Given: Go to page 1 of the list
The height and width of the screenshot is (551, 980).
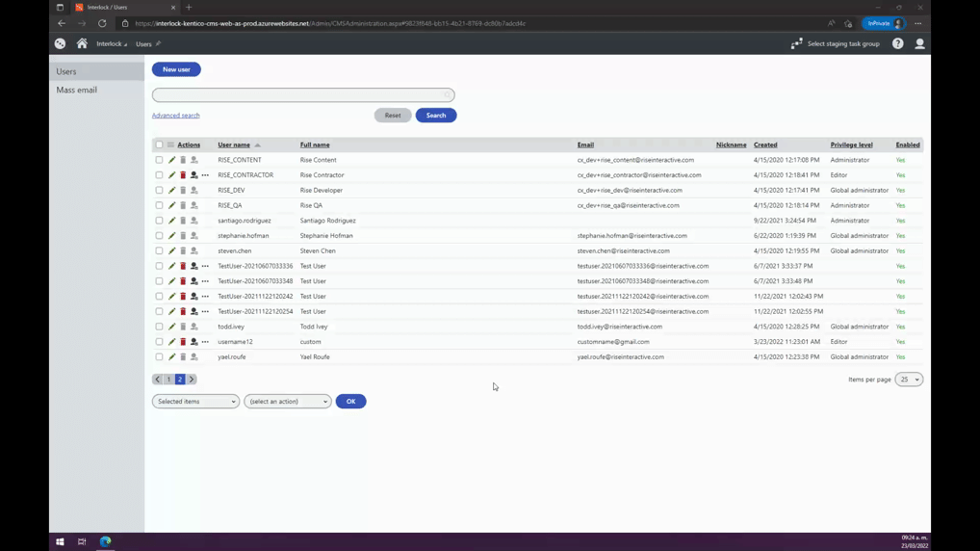Looking at the screenshot, I should [x=168, y=379].
